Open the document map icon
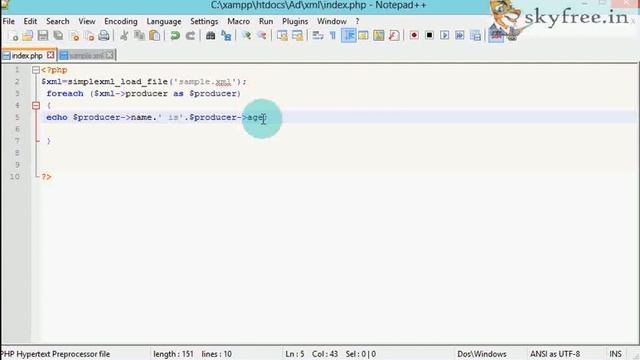The width and height of the screenshot is (640, 360). [379, 36]
